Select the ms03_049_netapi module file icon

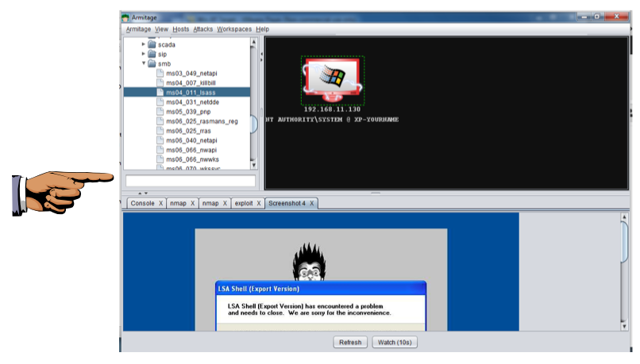(x=160, y=73)
